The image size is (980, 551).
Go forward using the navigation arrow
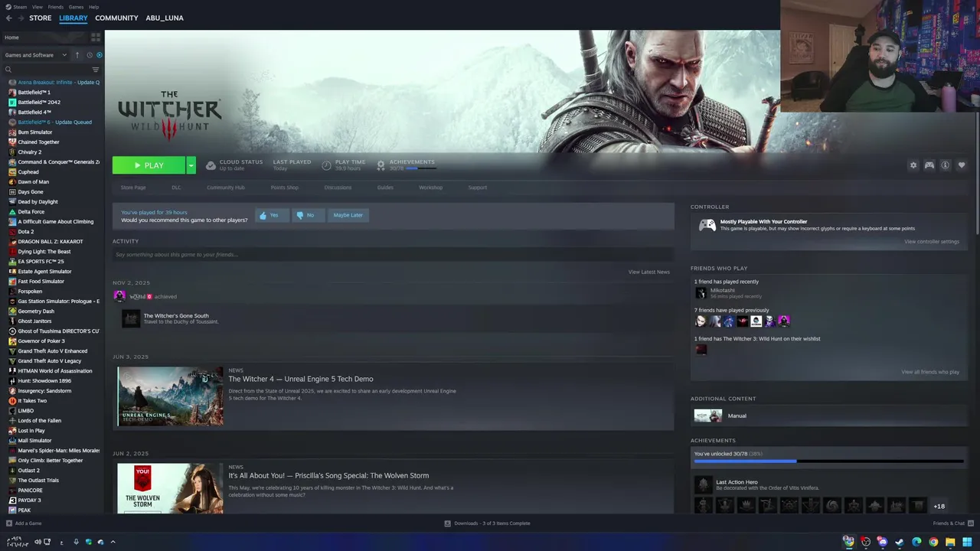click(x=21, y=18)
